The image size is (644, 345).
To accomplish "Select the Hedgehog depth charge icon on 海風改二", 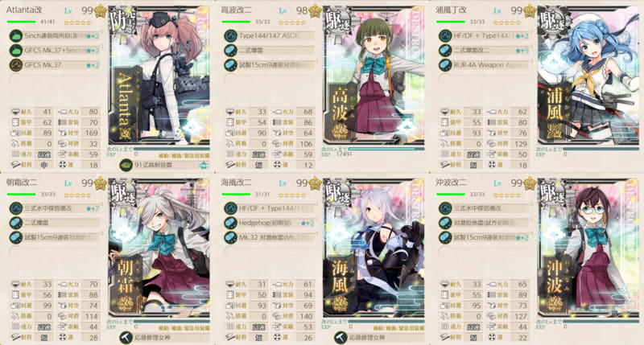I will pos(230,223).
